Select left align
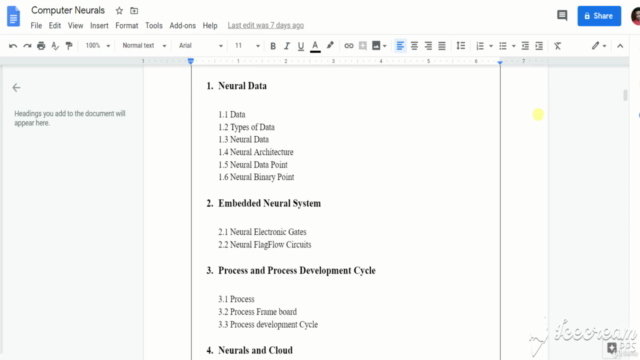 pyautogui.click(x=400, y=46)
